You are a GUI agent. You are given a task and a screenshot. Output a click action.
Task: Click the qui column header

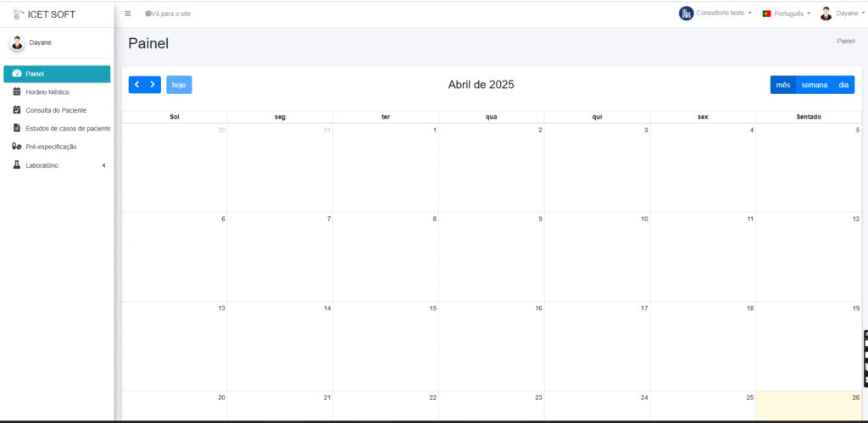coord(597,117)
